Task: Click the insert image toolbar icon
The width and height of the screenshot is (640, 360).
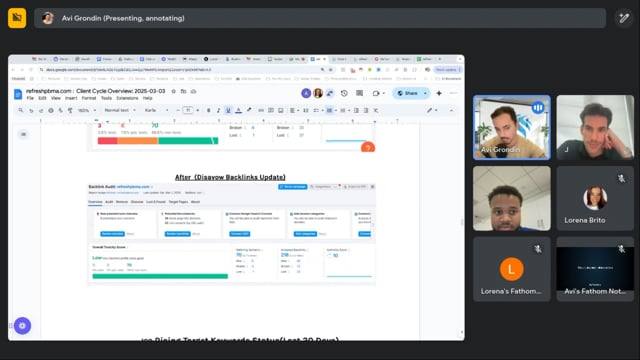Action: coord(280,110)
